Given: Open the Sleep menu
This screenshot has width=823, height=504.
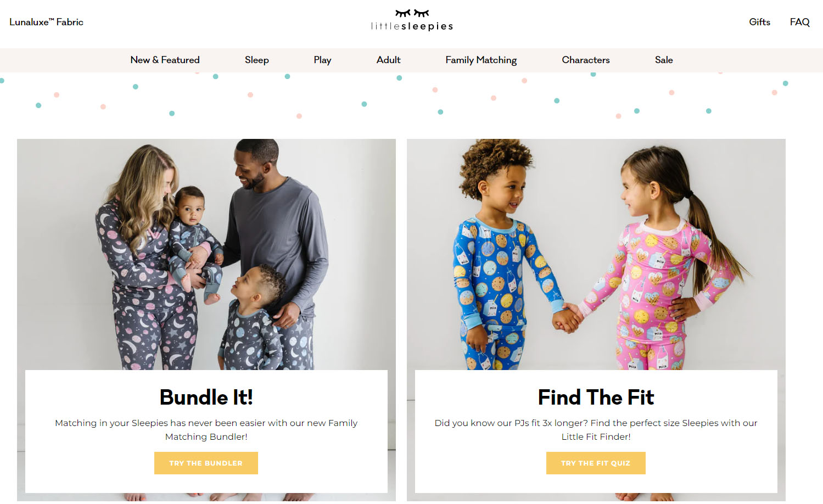Looking at the screenshot, I should tap(256, 60).
